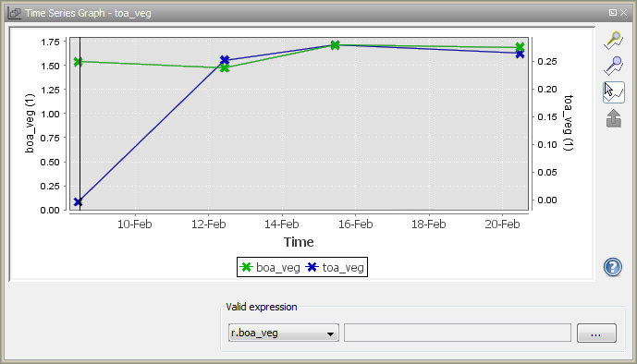Click the blue toa_veg marker near 20-Feb
This screenshot has width=637, height=364.
pyautogui.click(x=520, y=54)
